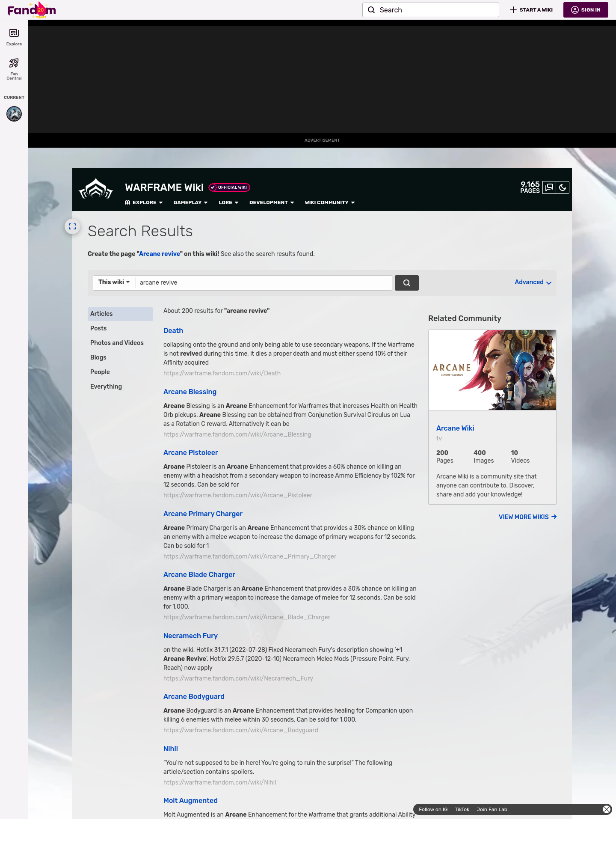Select the Posts filter tab
This screenshot has height=856, width=616.
[x=120, y=328]
